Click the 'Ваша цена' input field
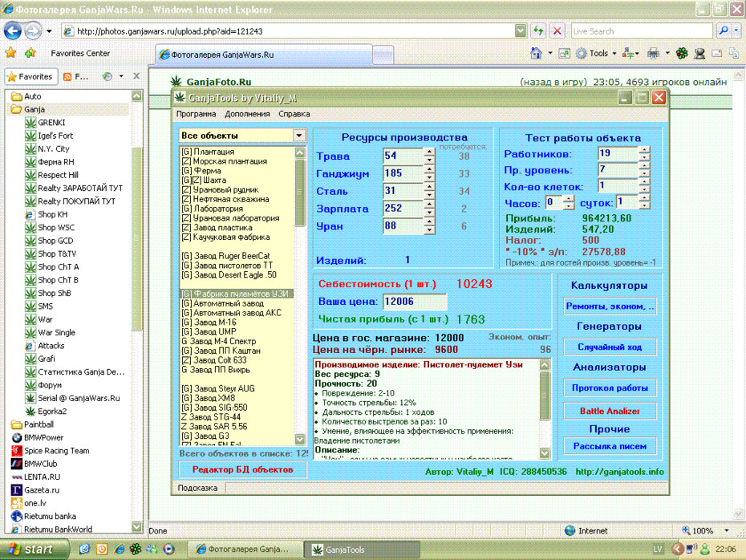 coord(415,302)
